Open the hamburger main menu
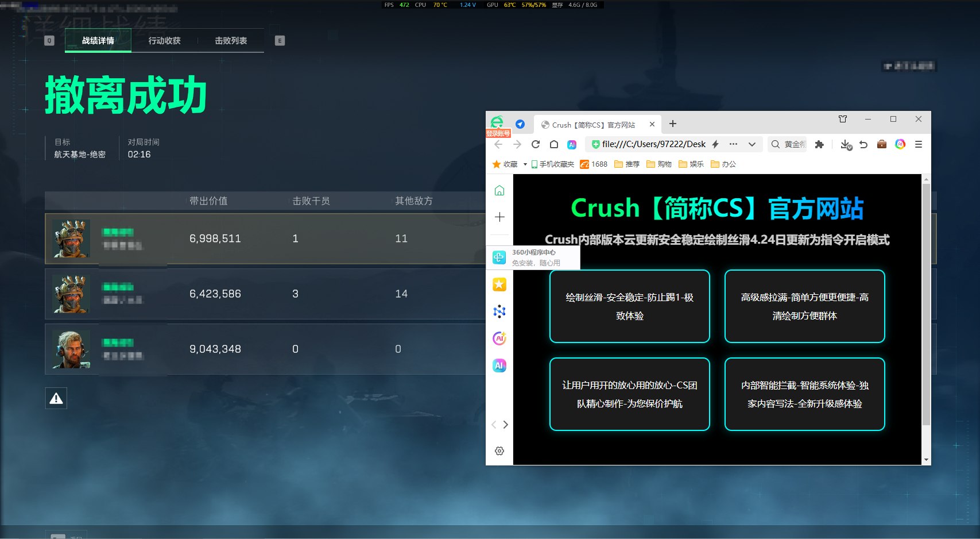This screenshot has width=980, height=539. (x=919, y=144)
